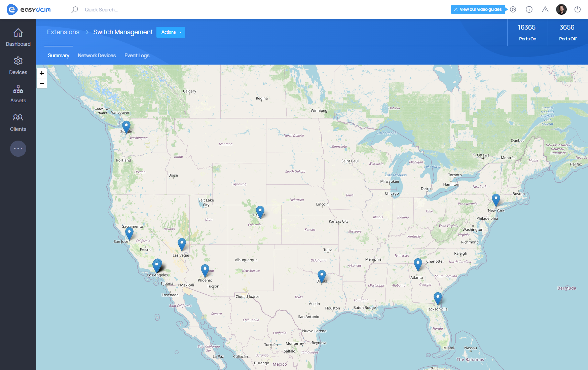The height and width of the screenshot is (370, 588).
Task: Switch to the Network Devices tab
Action: (x=97, y=55)
